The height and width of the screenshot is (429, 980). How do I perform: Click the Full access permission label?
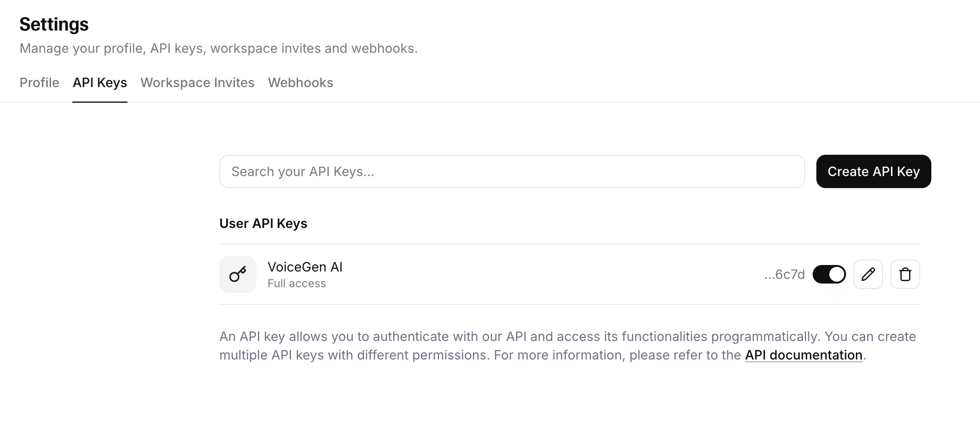point(297,284)
